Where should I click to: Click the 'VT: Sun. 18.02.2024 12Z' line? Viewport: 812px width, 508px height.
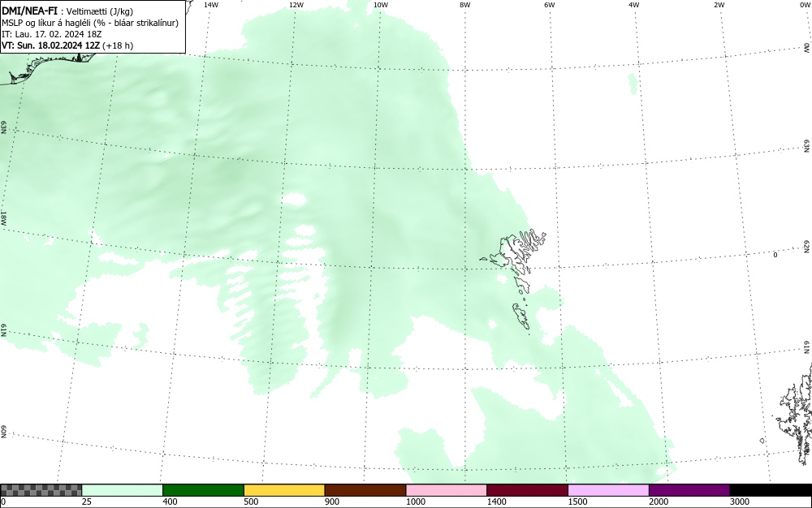click(51, 45)
